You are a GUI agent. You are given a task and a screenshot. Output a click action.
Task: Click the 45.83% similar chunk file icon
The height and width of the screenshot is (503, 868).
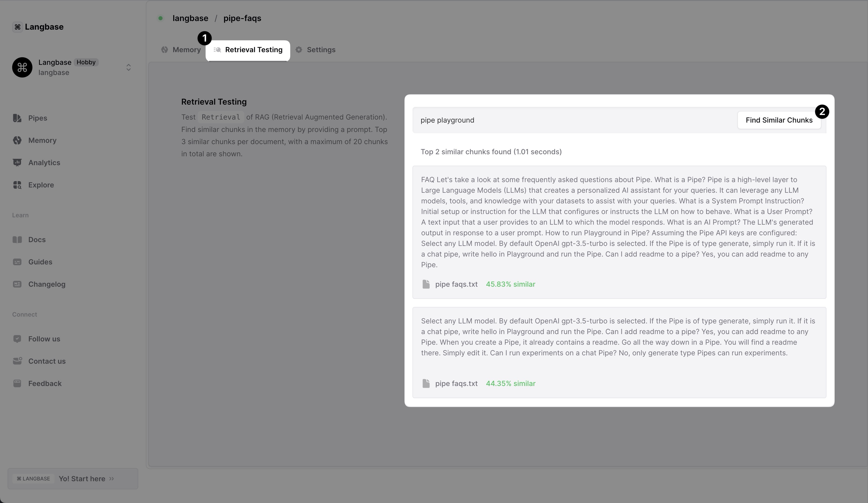click(426, 284)
